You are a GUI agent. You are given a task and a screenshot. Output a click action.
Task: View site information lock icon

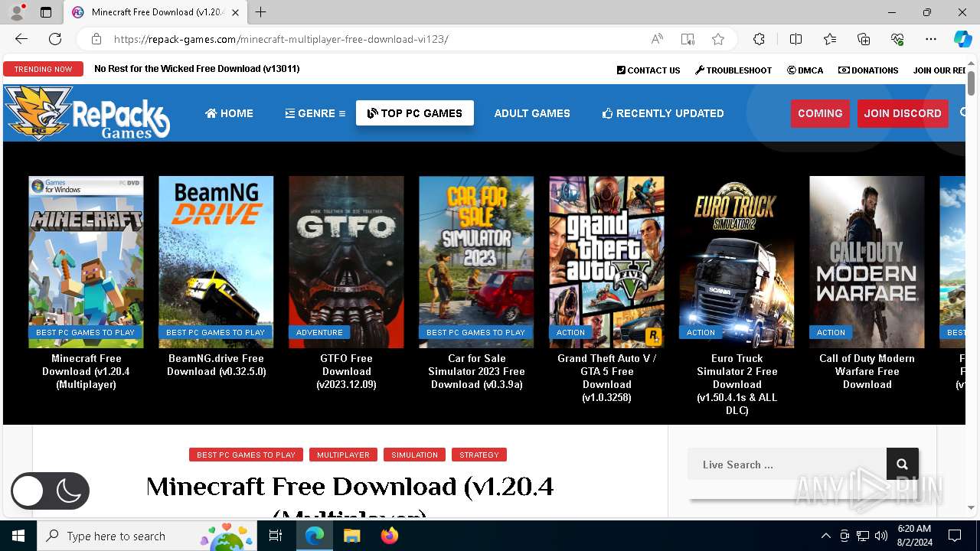pyautogui.click(x=96, y=39)
